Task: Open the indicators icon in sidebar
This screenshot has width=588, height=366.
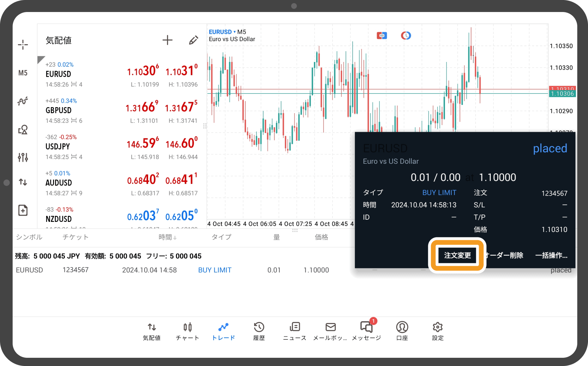Action: click(23, 101)
